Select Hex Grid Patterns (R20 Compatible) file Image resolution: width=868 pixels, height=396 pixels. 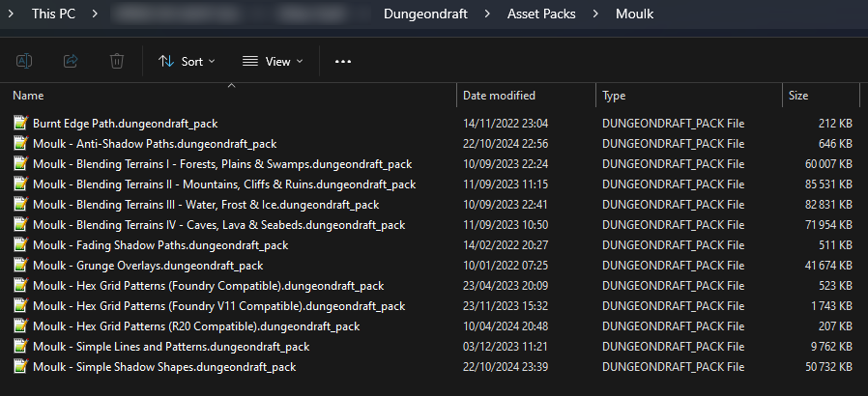pyautogui.click(x=195, y=326)
